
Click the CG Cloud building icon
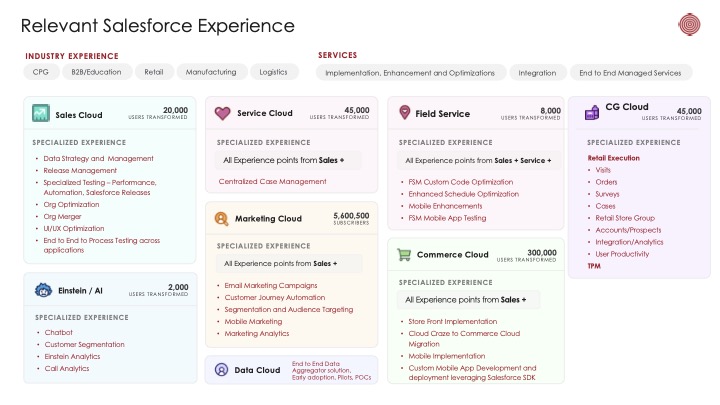(x=589, y=110)
